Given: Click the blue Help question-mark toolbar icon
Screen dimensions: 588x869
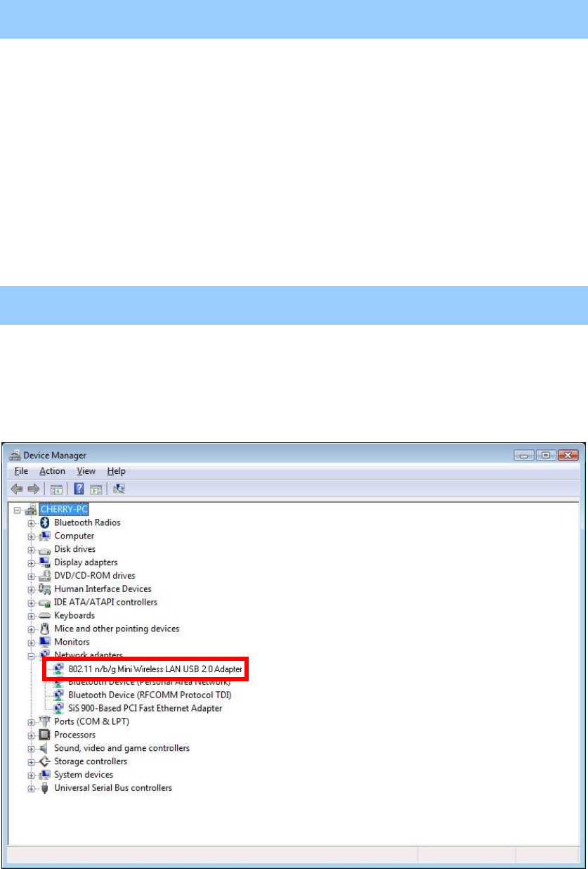Looking at the screenshot, I should click(80, 489).
